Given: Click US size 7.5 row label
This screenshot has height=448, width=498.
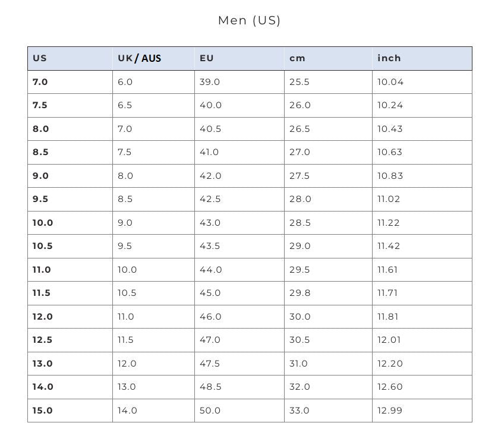Looking at the screenshot, I should [40, 105].
